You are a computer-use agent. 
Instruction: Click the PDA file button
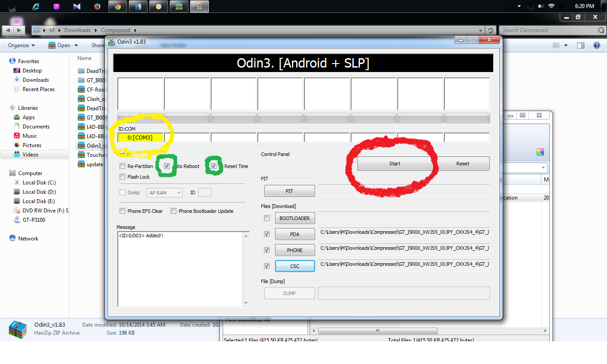pos(295,234)
